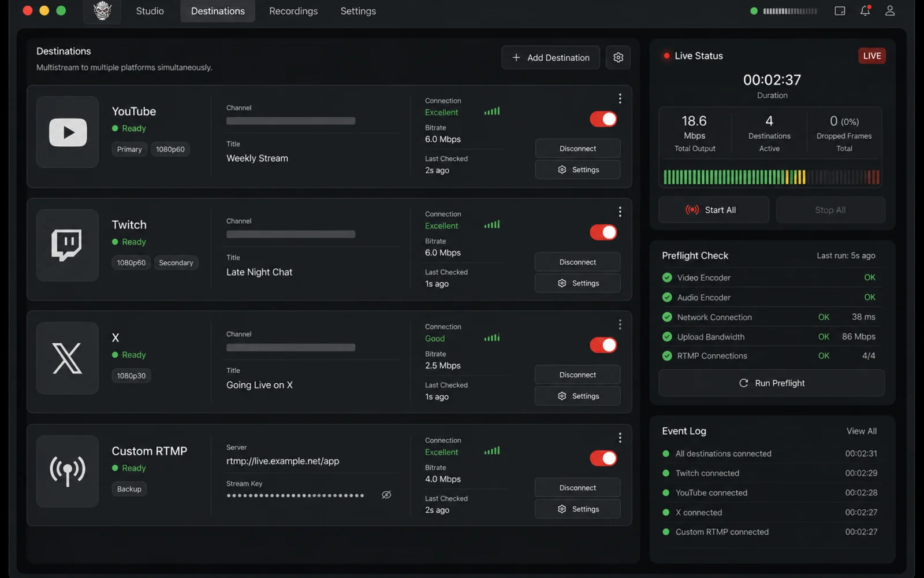Turn off the Custom RTMP toggle
The height and width of the screenshot is (578, 924).
[603, 458]
